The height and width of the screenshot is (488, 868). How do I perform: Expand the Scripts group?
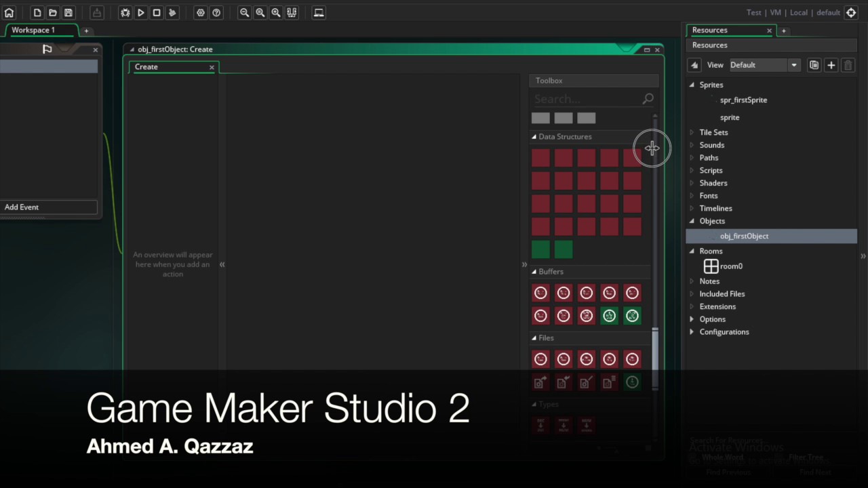692,171
